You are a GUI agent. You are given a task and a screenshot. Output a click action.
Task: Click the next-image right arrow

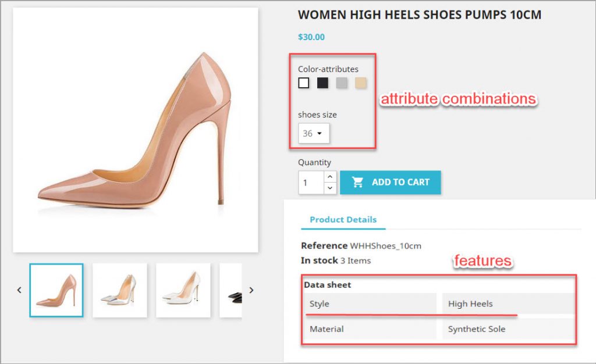pos(251,290)
